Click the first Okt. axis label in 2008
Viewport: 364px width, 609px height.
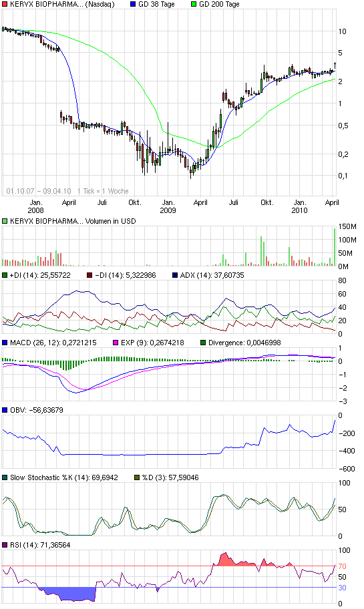pos(135,203)
